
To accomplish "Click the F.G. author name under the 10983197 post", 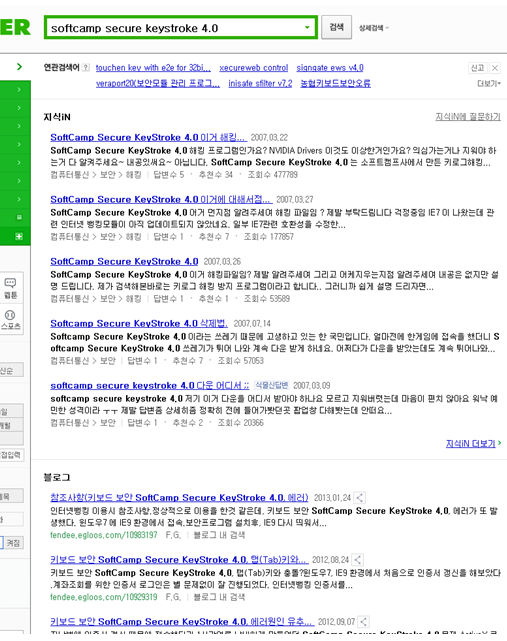I will 173,535.
